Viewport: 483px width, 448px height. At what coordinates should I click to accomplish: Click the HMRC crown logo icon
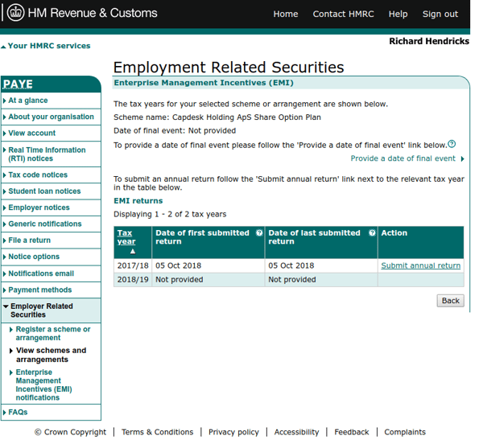tap(15, 13)
